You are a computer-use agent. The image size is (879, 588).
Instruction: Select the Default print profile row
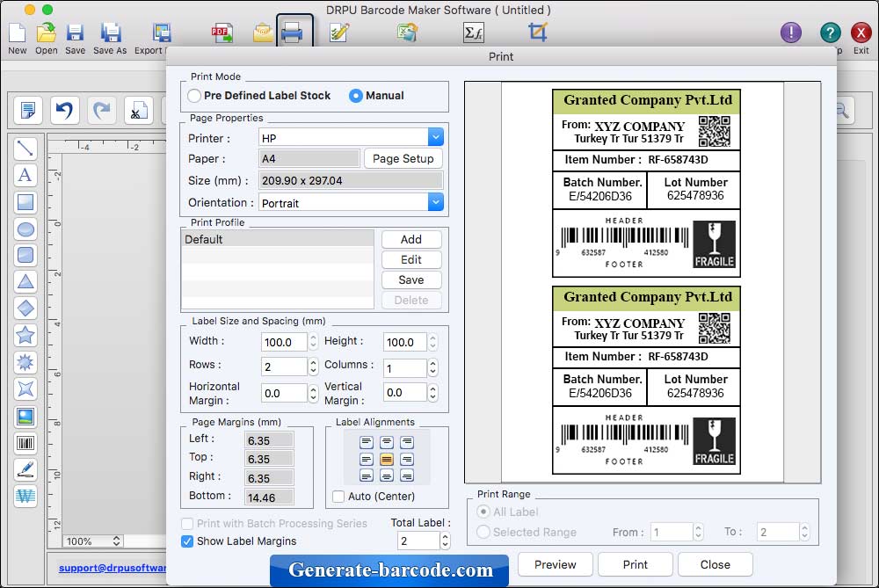(x=278, y=239)
